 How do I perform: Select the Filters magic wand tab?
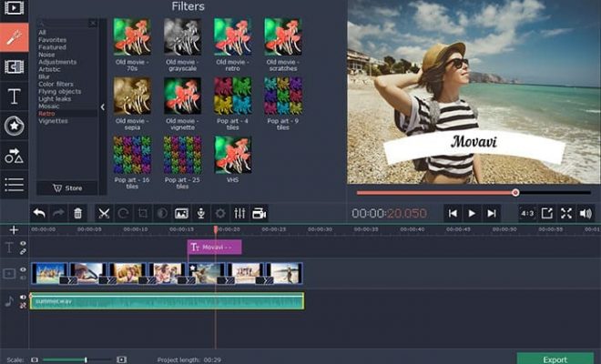14,37
